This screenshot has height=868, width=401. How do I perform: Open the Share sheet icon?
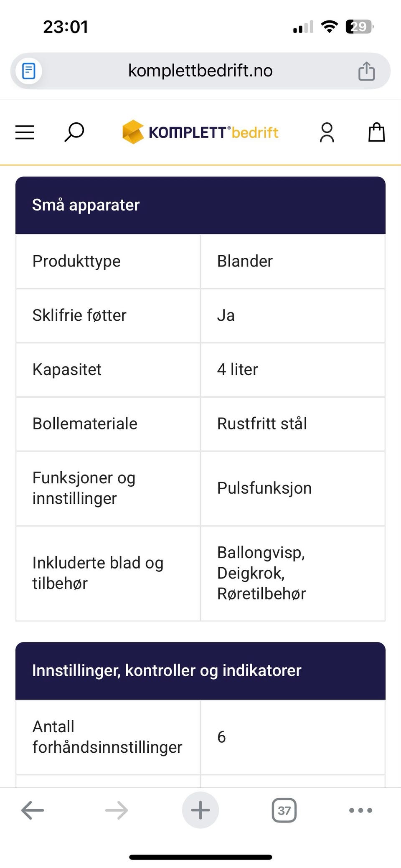coord(366,71)
